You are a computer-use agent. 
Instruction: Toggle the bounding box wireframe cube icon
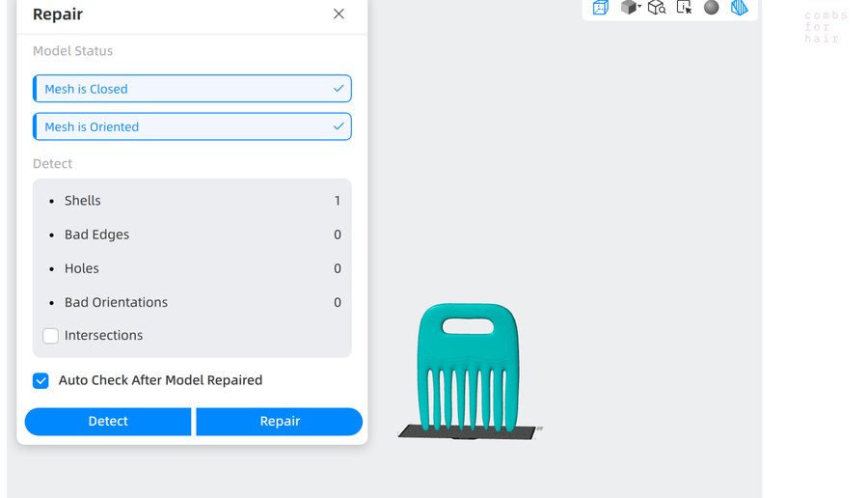point(600,8)
